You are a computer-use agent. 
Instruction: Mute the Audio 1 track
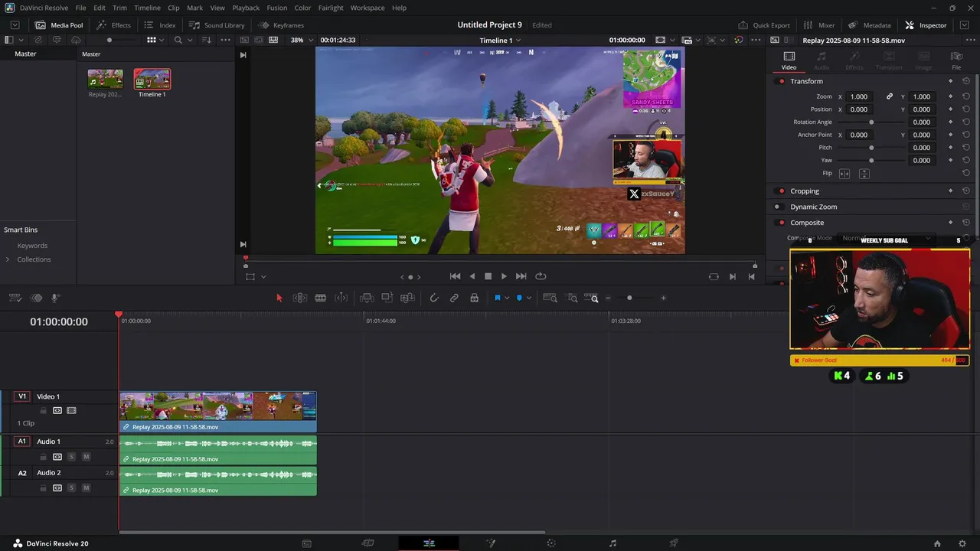click(86, 457)
